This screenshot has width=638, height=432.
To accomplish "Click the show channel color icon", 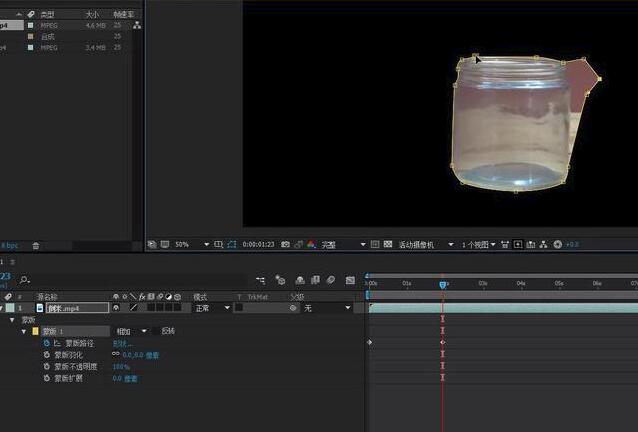I will coord(311,244).
